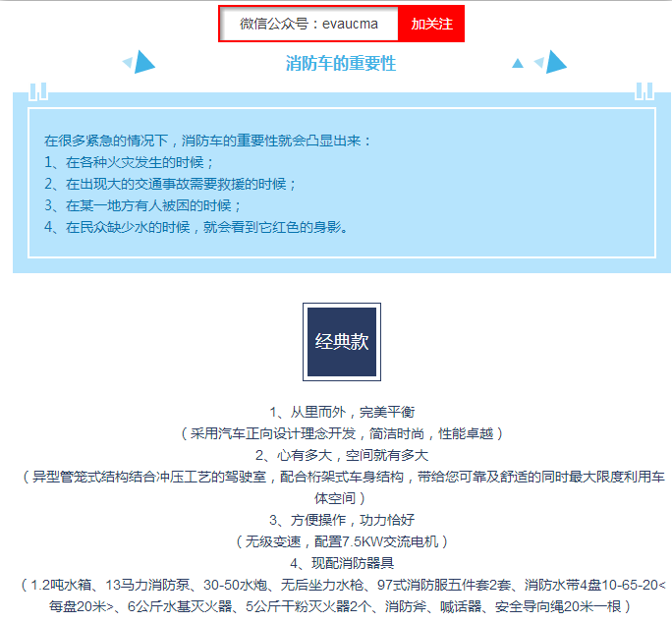Click the text 无级变速，配置7.5KW交流电机

tap(342, 541)
